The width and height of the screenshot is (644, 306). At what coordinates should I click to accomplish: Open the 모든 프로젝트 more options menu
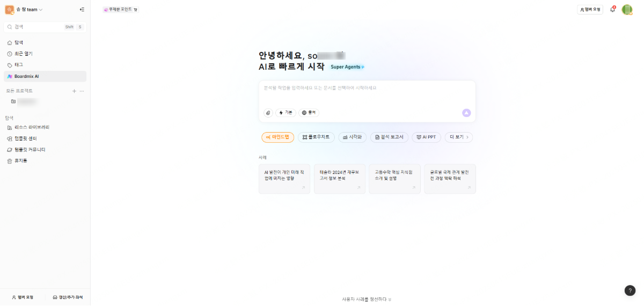pos(82,91)
